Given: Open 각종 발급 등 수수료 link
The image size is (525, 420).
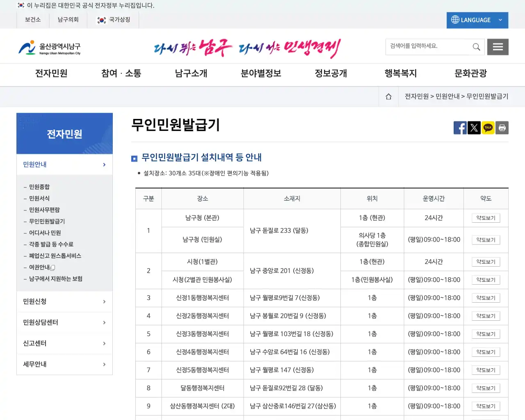Looking at the screenshot, I should point(51,244).
